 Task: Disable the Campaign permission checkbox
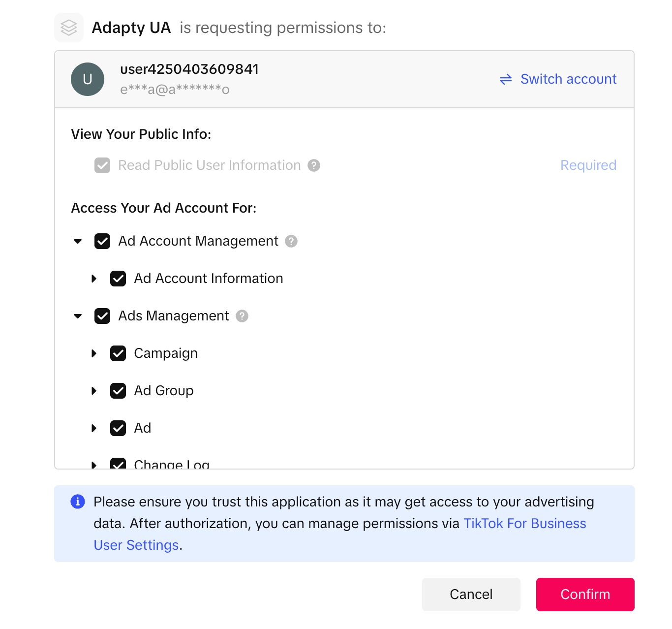pyautogui.click(x=118, y=353)
